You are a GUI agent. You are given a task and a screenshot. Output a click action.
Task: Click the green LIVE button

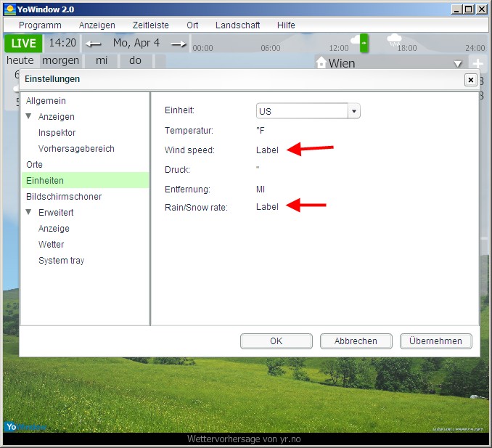click(23, 43)
